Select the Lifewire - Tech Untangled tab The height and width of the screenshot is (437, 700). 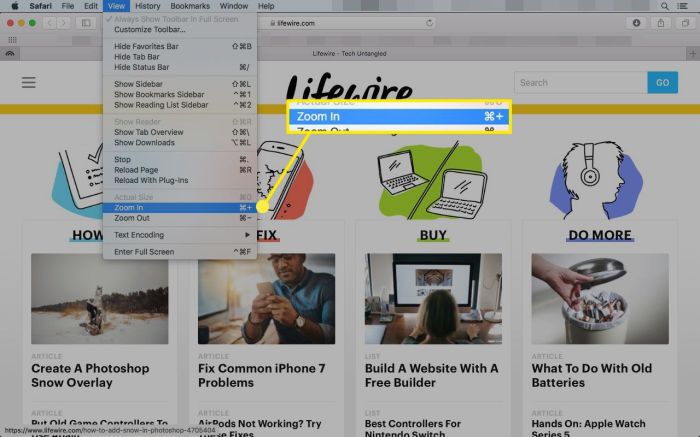349,54
